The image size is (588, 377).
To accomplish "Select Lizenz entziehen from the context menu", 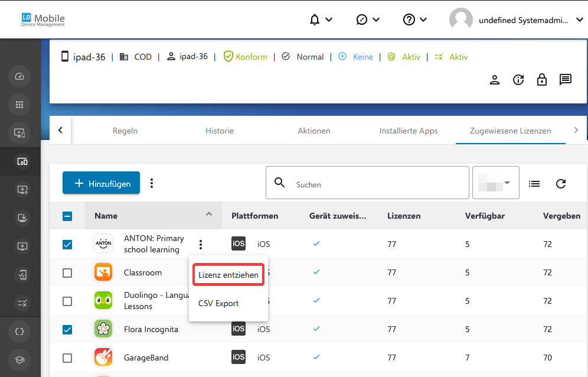I will 228,275.
